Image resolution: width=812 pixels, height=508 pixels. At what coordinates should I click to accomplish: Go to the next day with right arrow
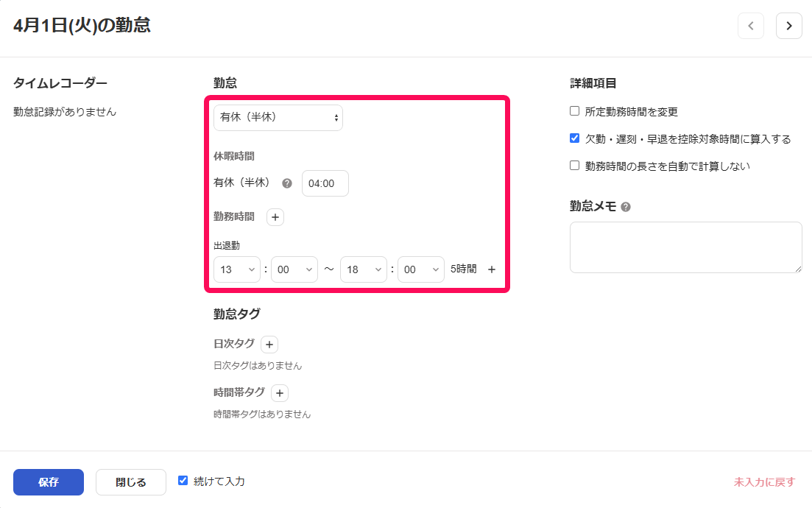789,26
